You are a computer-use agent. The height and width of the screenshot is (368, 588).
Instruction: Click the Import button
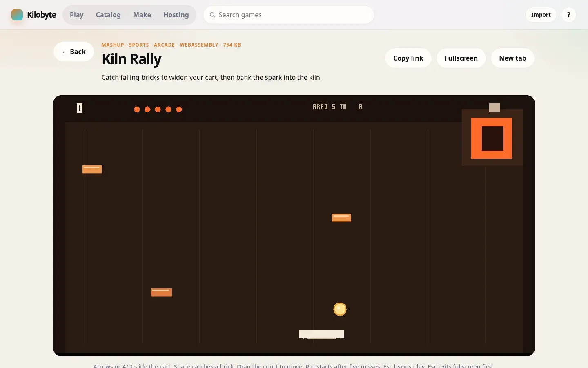coord(541,15)
